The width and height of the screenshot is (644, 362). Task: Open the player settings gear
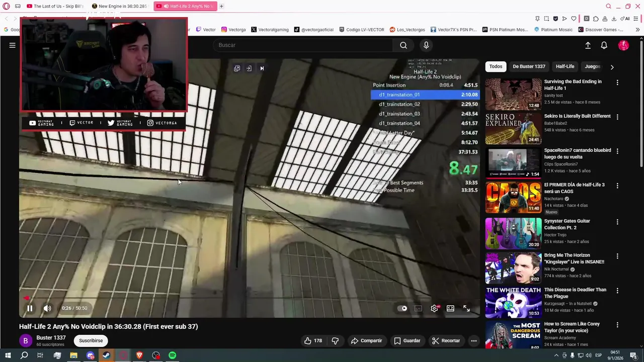point(434,308)
